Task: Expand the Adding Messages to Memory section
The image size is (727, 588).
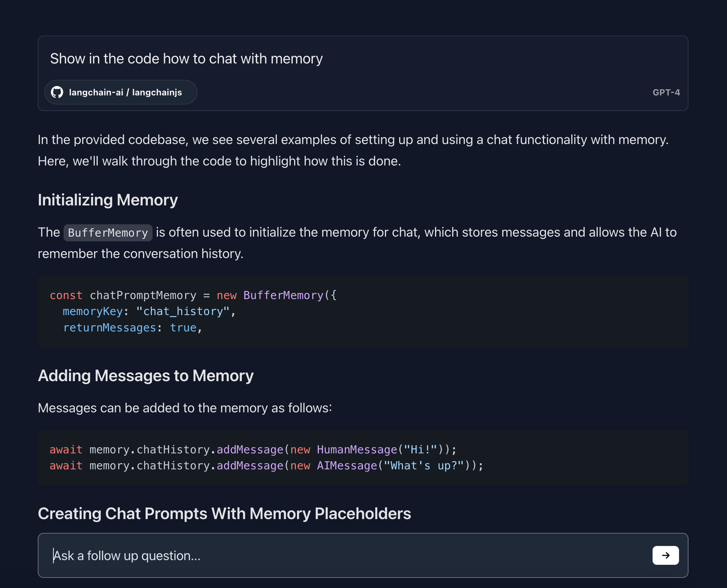Action: (x=146, y=375)
